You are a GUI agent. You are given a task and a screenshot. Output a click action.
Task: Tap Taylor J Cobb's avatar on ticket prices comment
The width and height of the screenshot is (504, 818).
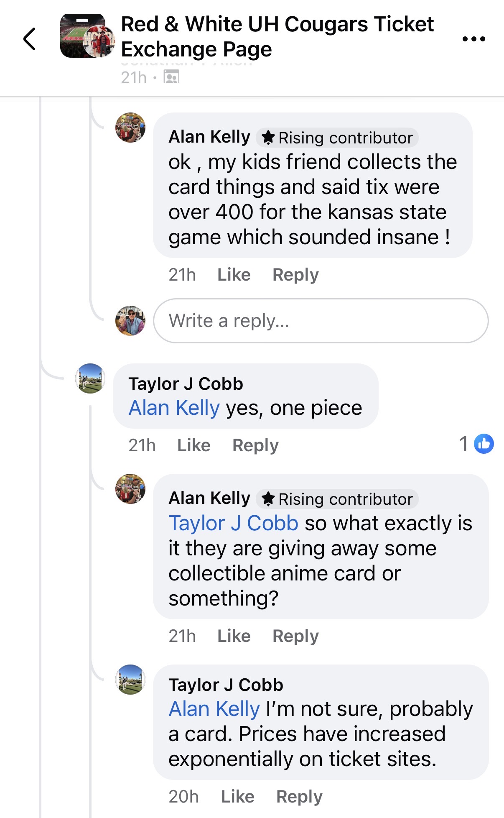[x=130, y=680]
